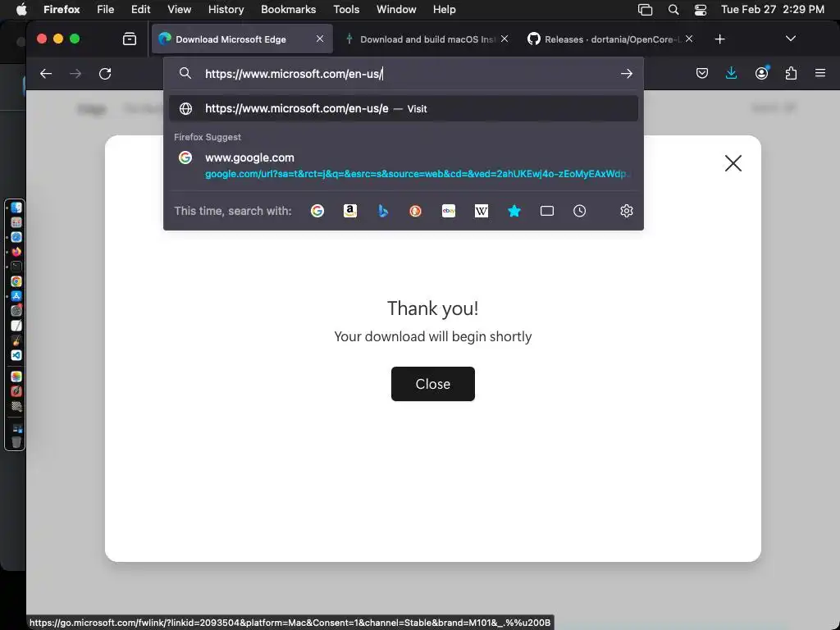
Task: Open the Bookmarks menu
Action: click(288, 10)
